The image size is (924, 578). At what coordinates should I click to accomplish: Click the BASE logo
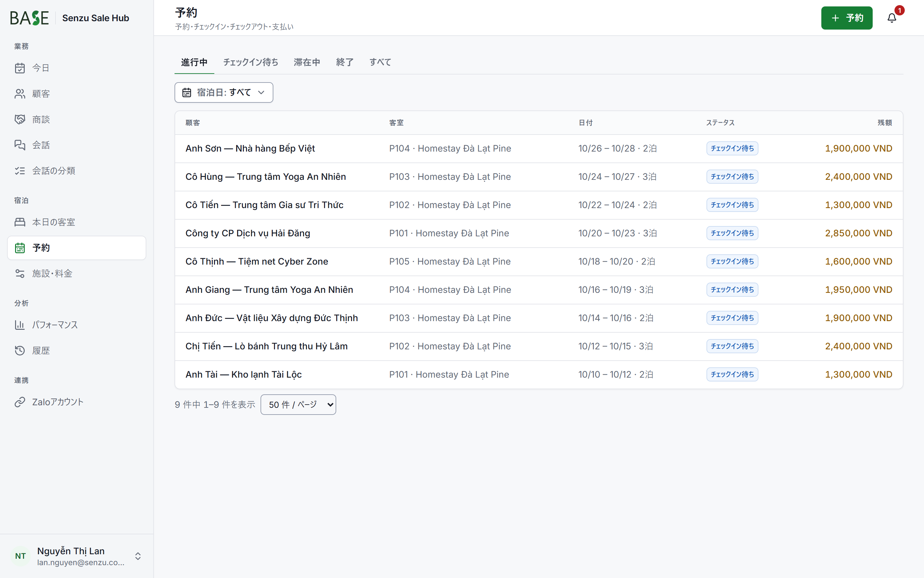[30, 18]
